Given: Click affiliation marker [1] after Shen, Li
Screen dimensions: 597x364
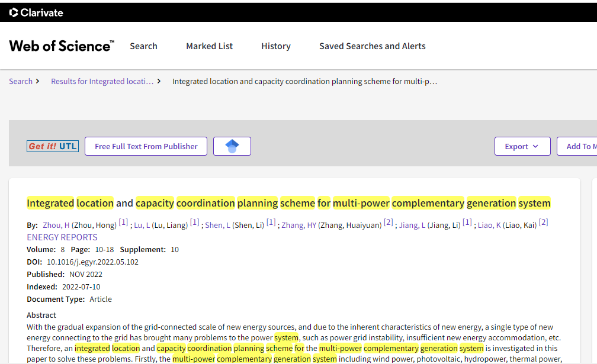Looking at the screenshot, I should coord(271,222).
